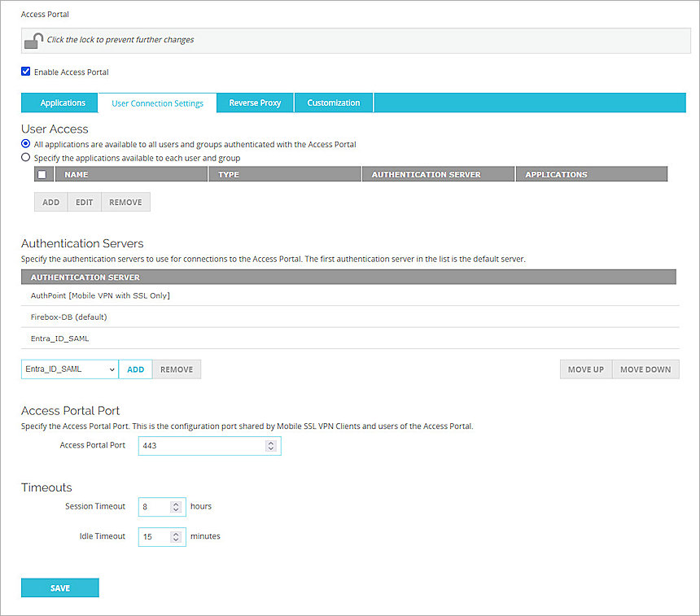Select the header checkbox in the user table

[42, 173]
